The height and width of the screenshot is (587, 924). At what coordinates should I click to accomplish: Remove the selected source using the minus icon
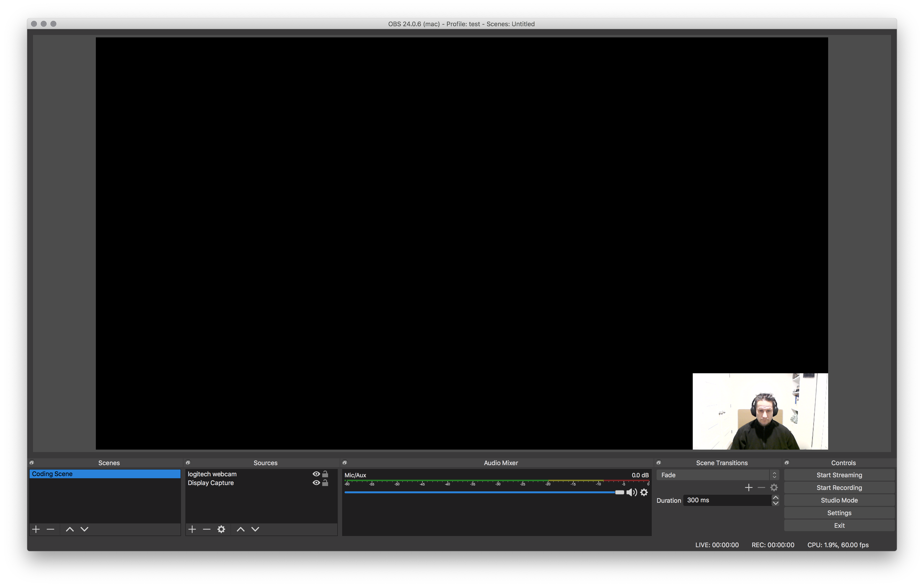pyautogui.click(x=207, y=529)
